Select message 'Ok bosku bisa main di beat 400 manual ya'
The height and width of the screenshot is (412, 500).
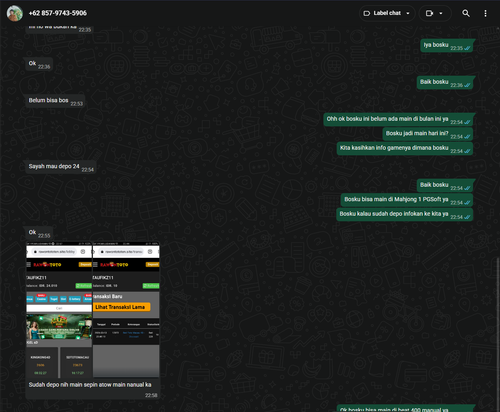tap(406, 409)
